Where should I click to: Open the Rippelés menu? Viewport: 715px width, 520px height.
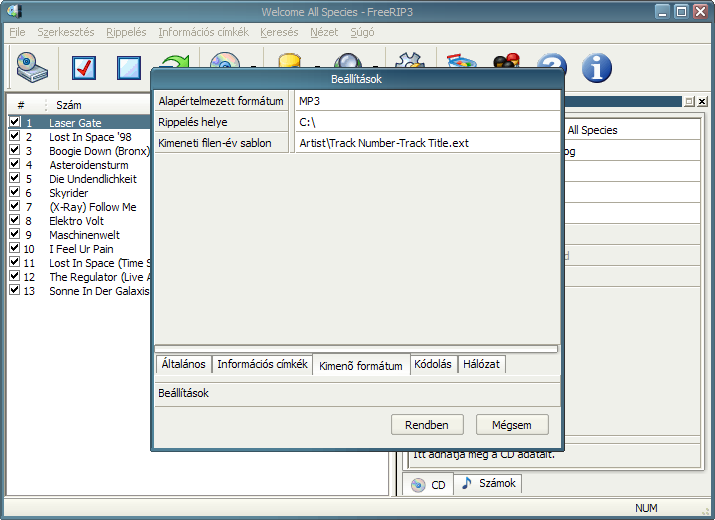tap(126, 32)
